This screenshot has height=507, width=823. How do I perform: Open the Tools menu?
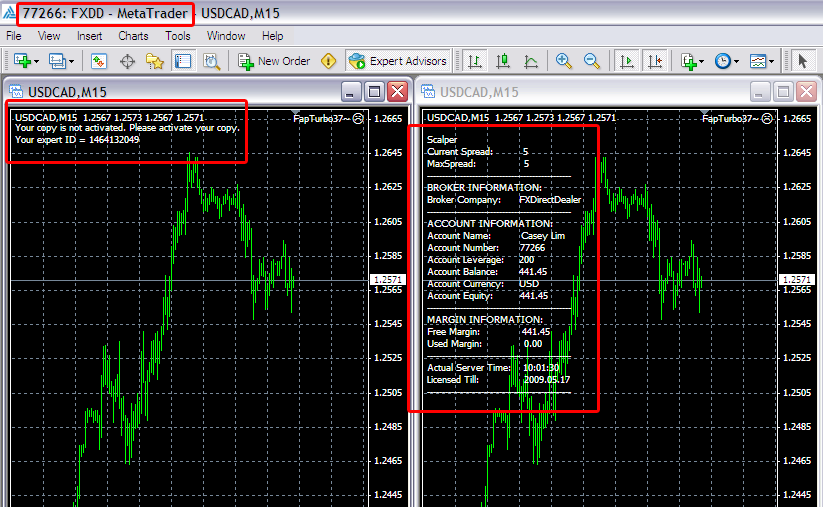tap(177, 36)
